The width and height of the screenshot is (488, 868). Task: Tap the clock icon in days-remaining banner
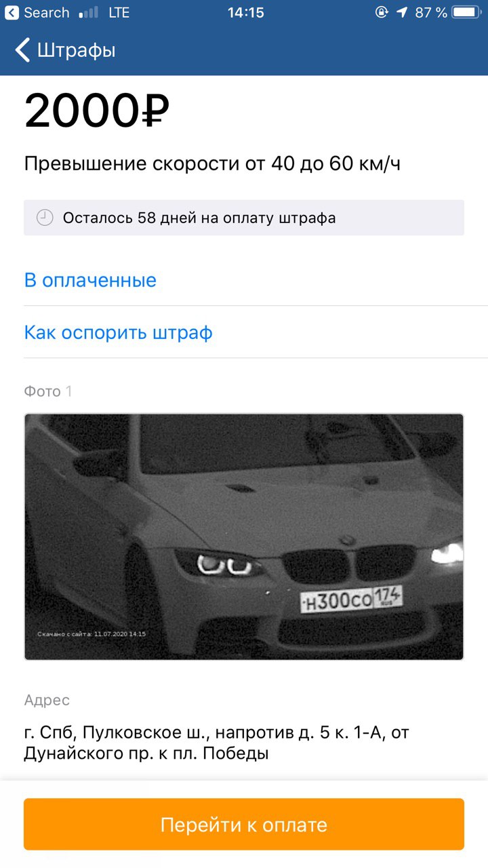[45, 218]
